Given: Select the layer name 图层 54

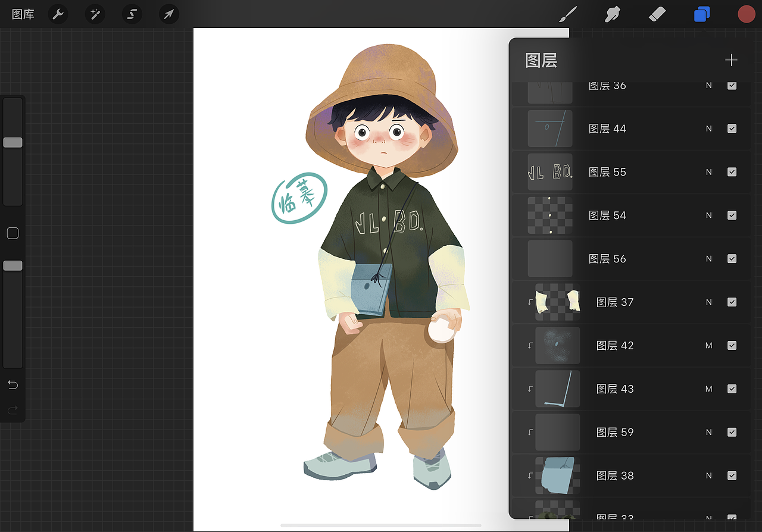Looking at the screenshot, I should [607, 215].
